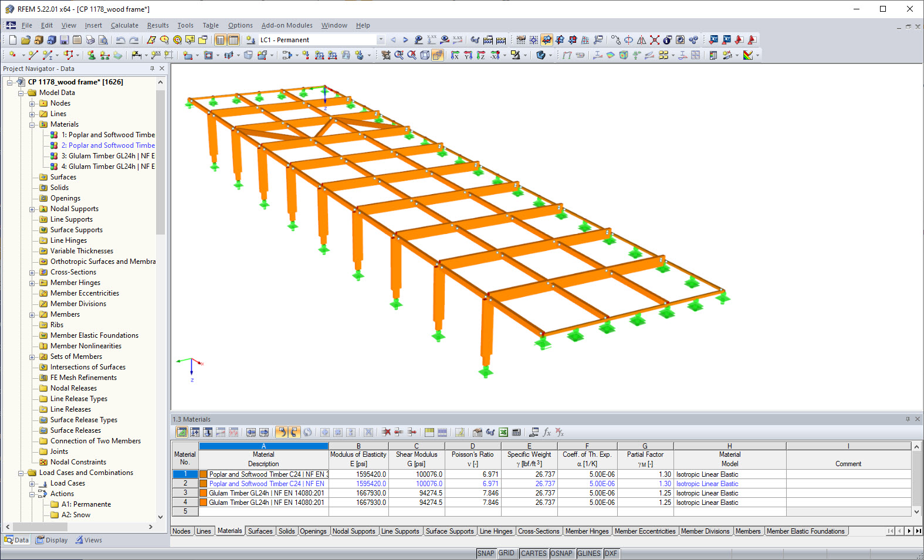Click the navigator vertical scrollbar
This screenshot has width=924, height=560.
tap(160, 161)
